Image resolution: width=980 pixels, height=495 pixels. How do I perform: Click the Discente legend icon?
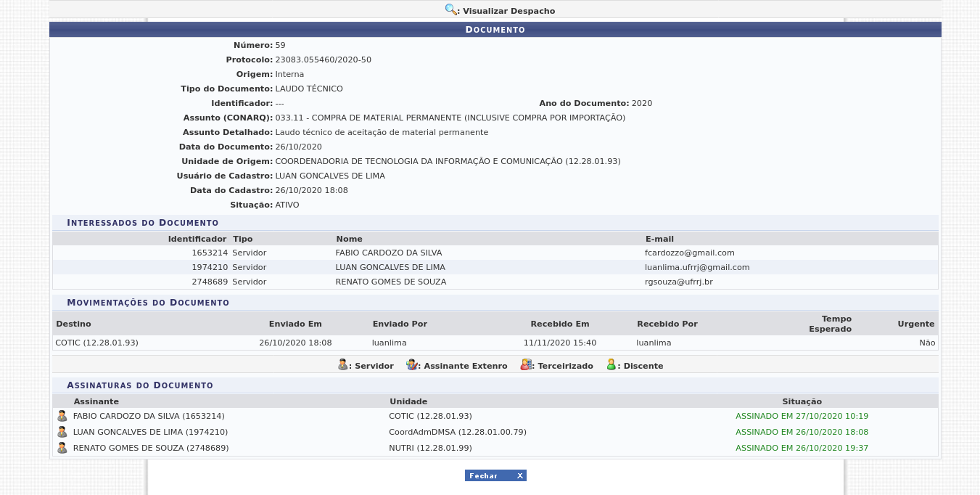[612, 365]
